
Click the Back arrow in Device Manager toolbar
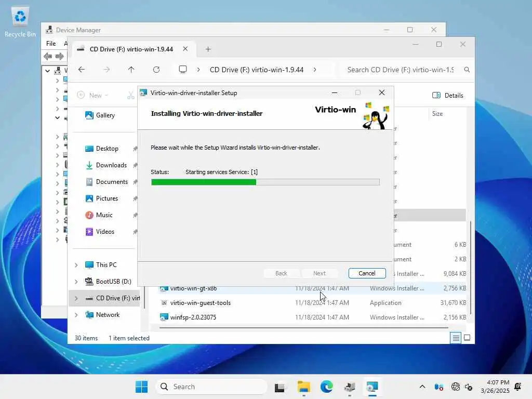48,56
